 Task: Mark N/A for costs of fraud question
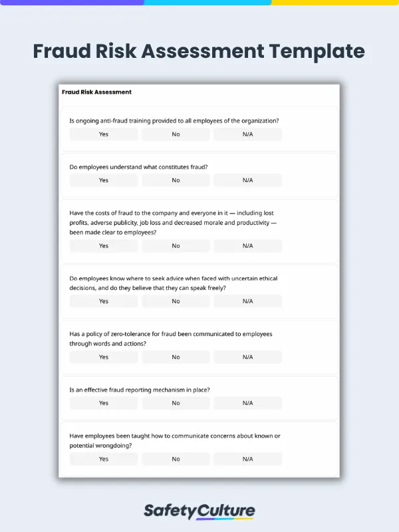247,246
